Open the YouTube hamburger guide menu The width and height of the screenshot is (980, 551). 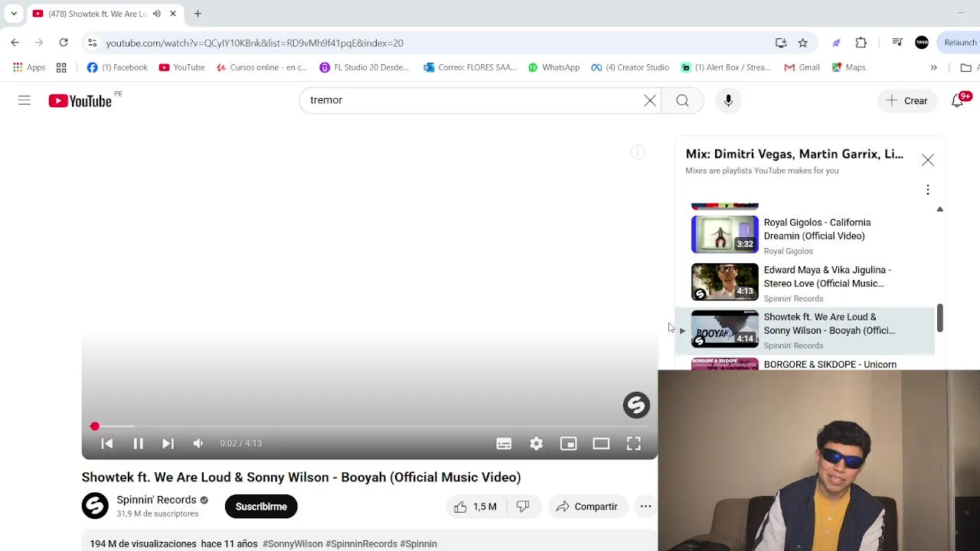(24, 100)
